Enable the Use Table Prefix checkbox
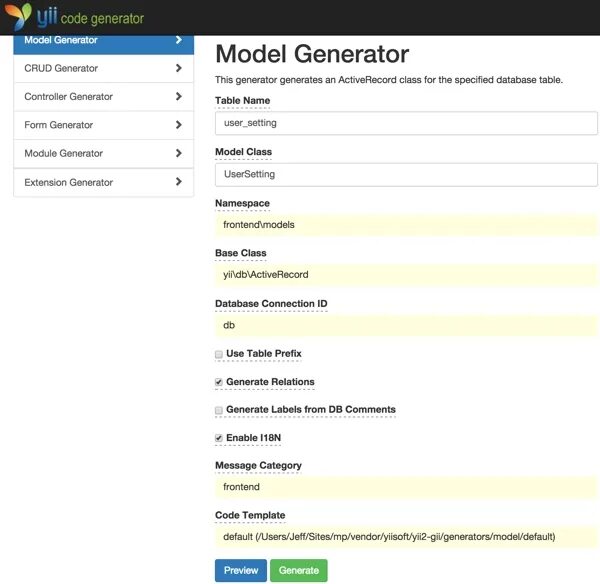Viewport: 600px width, 584px height. tap(219, 354)
